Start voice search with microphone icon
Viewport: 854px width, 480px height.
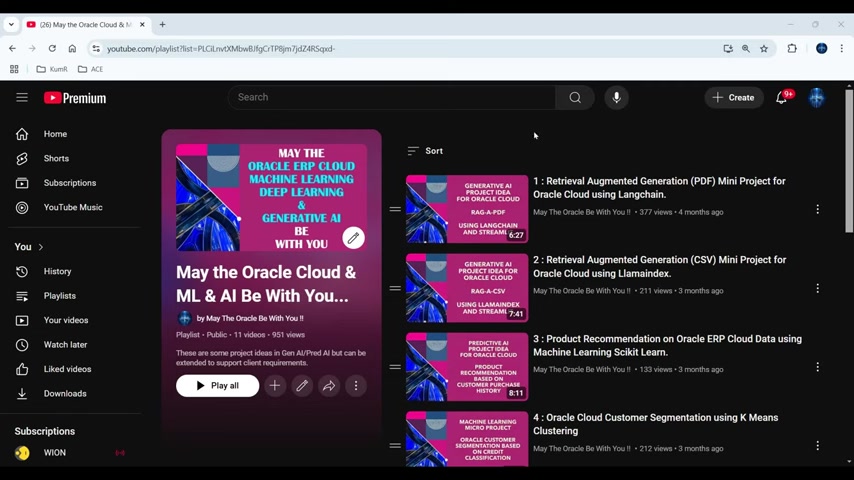(617, 98)
